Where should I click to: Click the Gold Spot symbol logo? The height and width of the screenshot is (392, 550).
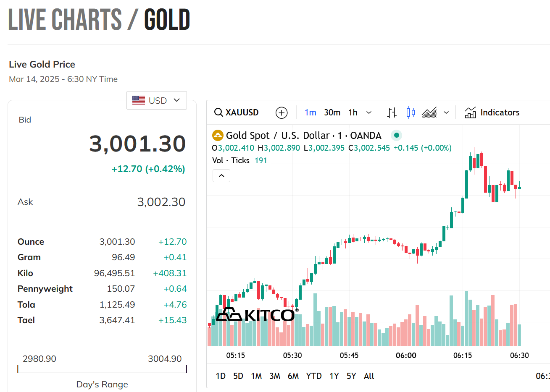218,136
